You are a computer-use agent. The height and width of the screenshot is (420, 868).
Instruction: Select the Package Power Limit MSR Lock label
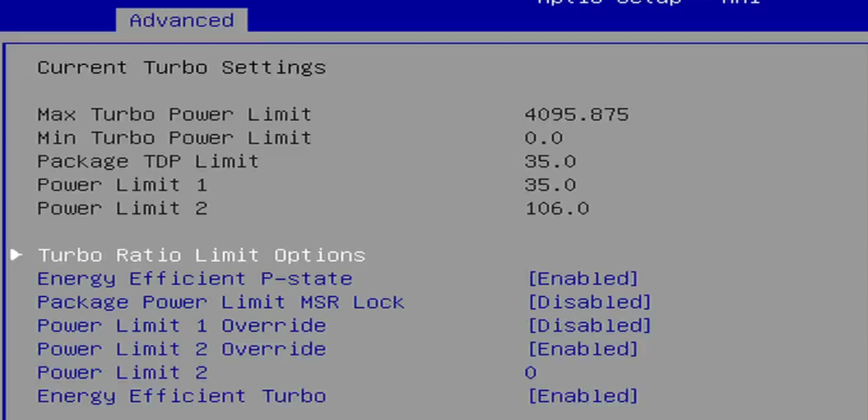220,302
